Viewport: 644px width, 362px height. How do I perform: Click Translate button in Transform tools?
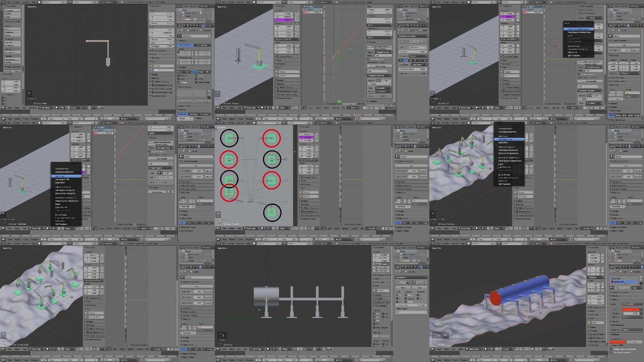point(13,11)
